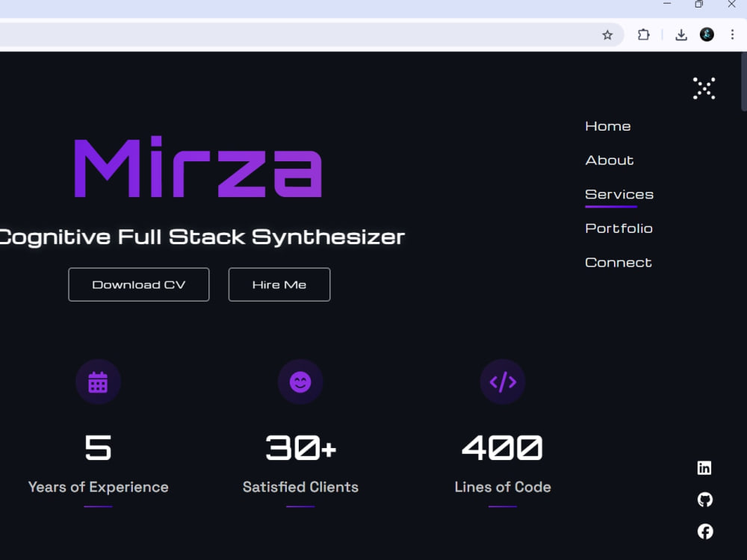Click the 5 years counter
This screenshot has width=747, height=560.
click(98, 447)
